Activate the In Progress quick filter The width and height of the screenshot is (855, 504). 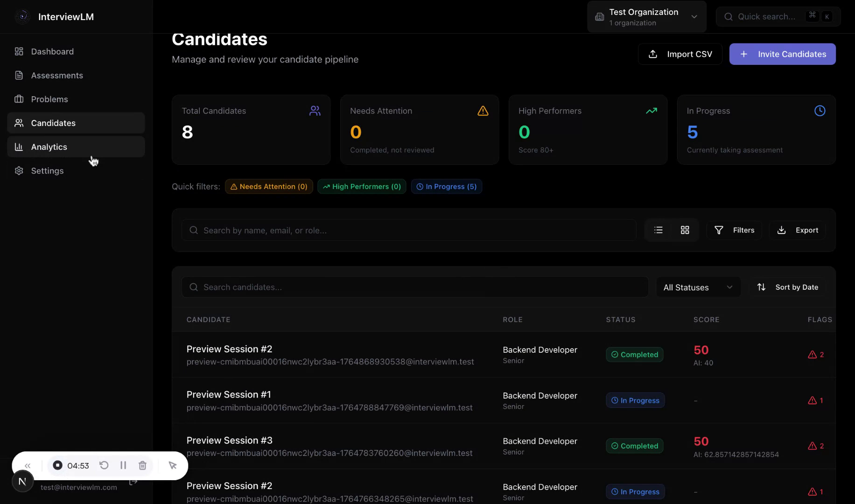pyautogui.click(x=446, y=186)
